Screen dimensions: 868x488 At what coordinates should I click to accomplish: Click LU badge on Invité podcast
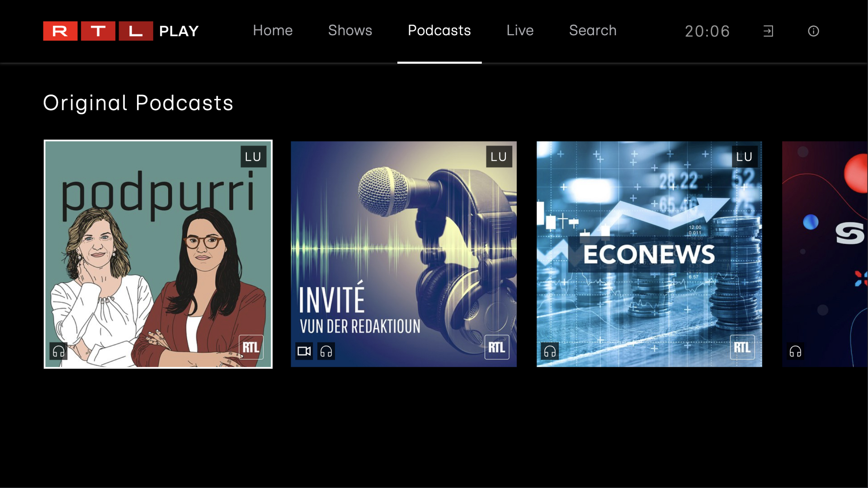[x=499, y=157]
